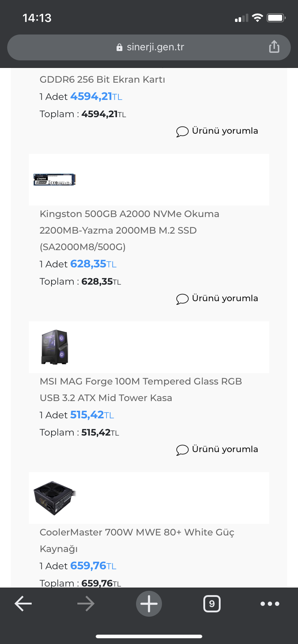
Task: Click "Ürünü yorumla" text under Kingston SSD
Action: [x=225, y=298]
